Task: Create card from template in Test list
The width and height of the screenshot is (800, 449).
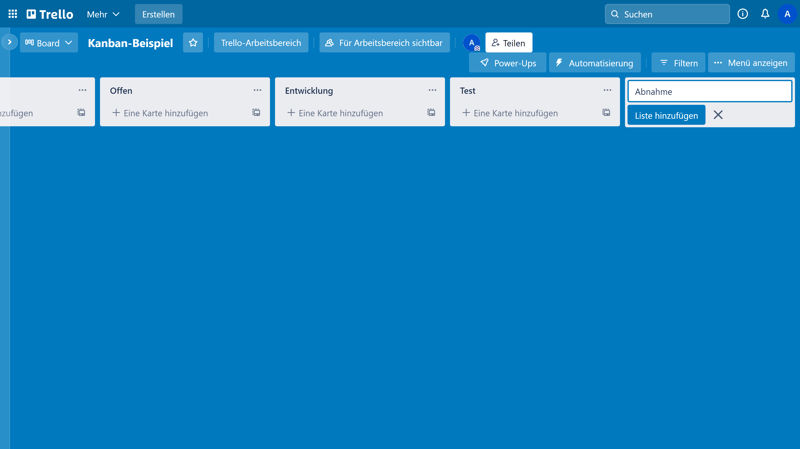Action: pyautogui.click(x=606, y=113)
